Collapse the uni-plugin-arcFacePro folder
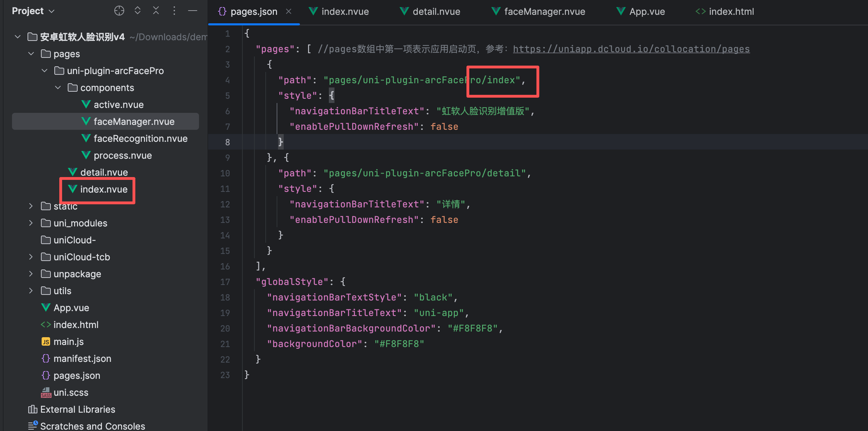The width and height of the screenshot is (868, 431). tap(45, 71)
